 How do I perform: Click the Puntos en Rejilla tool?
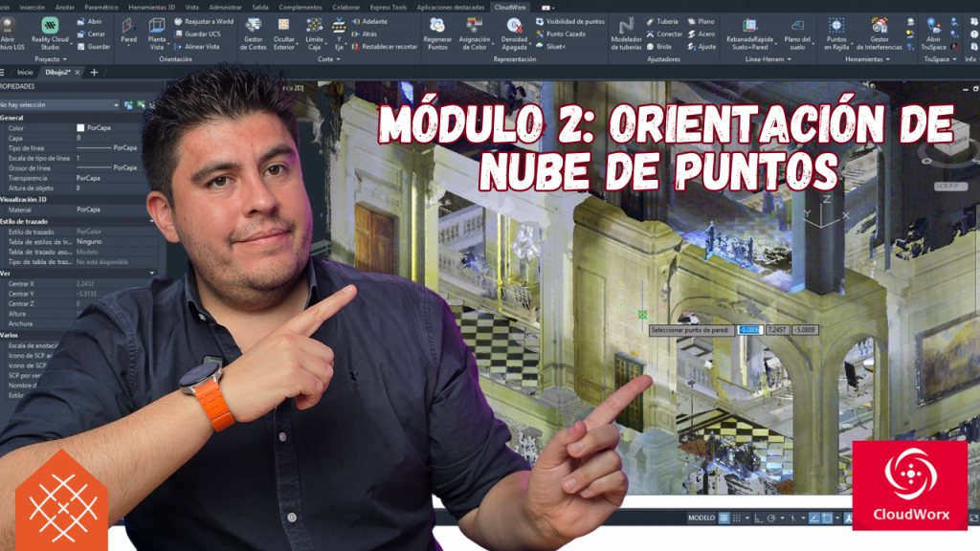[x=836, y=33]
